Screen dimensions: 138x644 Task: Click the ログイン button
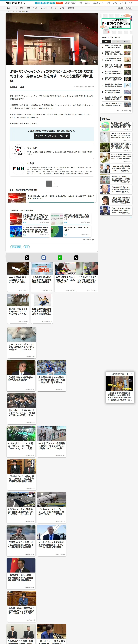[x=128, y=8]
